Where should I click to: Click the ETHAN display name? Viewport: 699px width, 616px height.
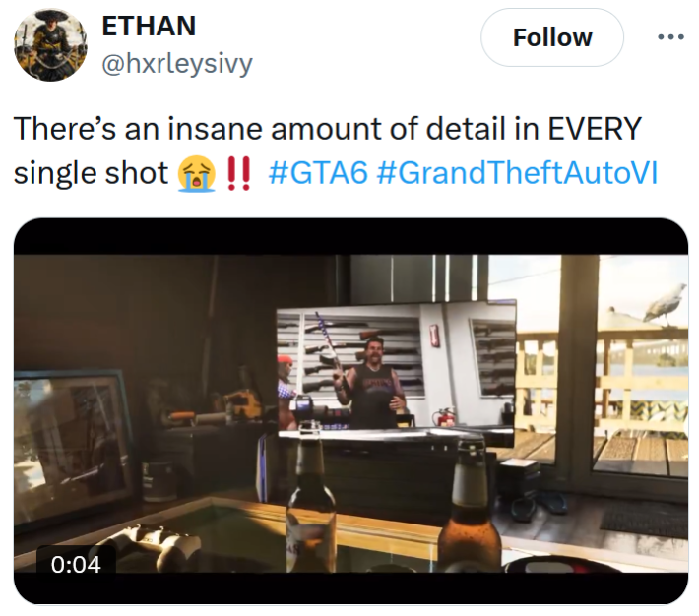[149, 26]
